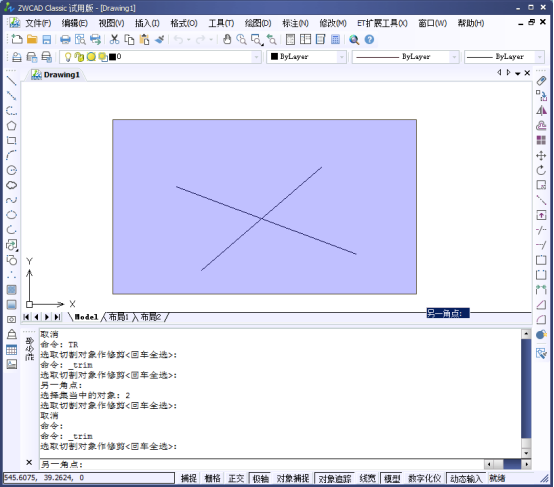
Task: Open the Help question mark icon
Action: (x=369, y=39)
